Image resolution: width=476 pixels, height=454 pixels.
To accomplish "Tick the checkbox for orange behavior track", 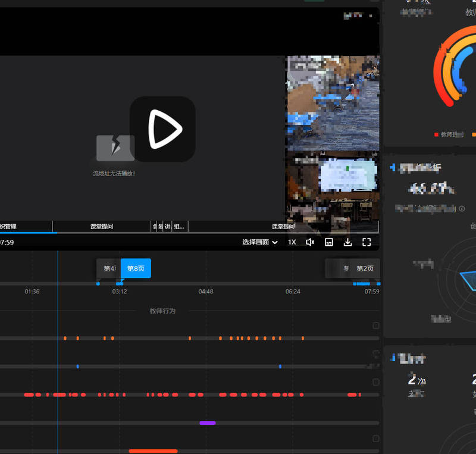I will coord(375,325).
